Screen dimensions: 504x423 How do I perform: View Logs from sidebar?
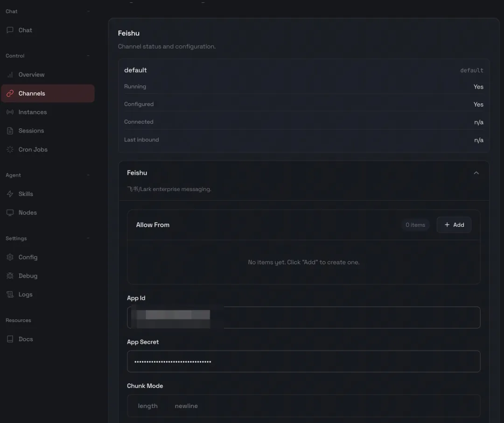[x=48, y=294]
